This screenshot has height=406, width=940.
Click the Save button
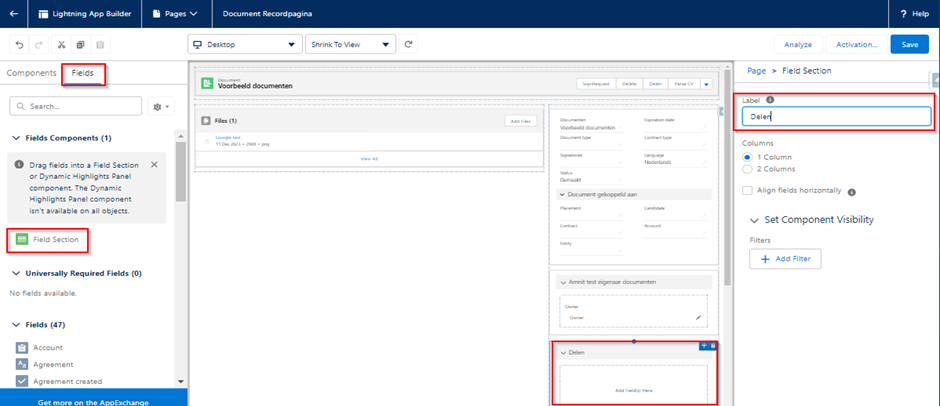point(909,45)
